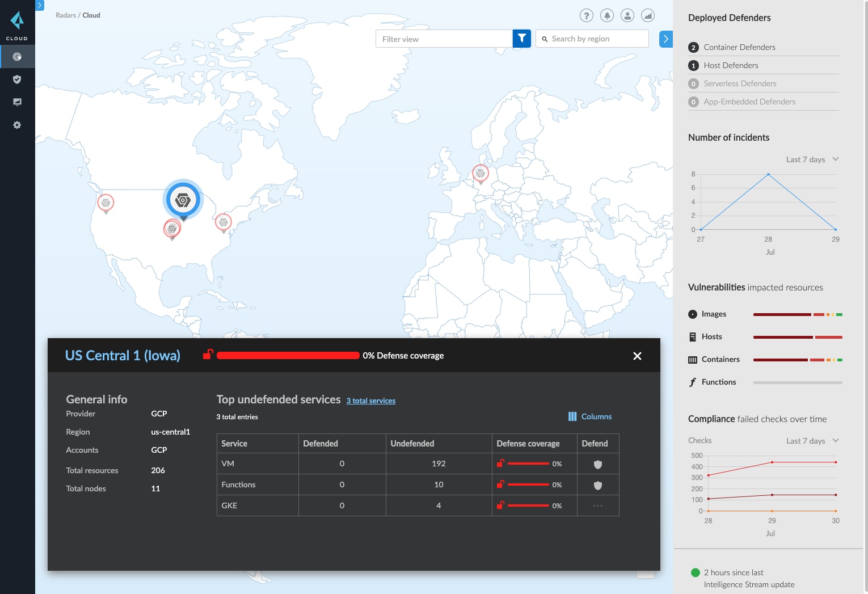The image size is (868, 594).
Task: Click the Columns bars icon
Action: coord(572,416)
